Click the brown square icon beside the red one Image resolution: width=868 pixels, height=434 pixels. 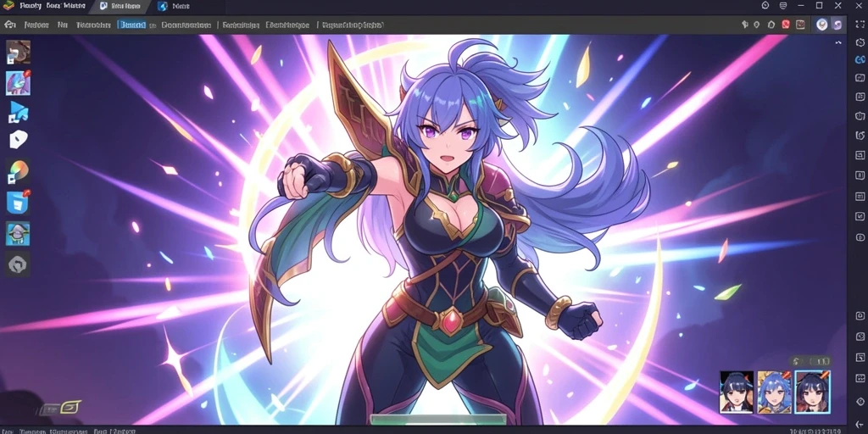800,25
